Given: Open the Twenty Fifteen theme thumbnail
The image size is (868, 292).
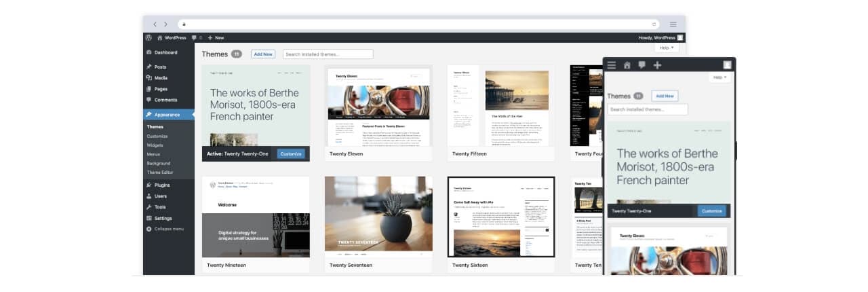Looking at the screenshot, I should 500,105.
